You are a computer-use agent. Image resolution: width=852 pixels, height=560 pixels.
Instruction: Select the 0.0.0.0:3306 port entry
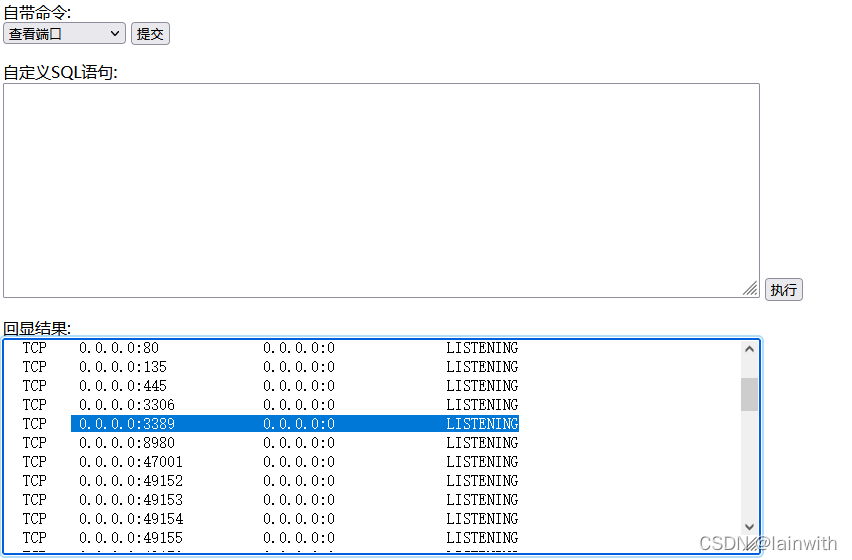pos(127,405)
